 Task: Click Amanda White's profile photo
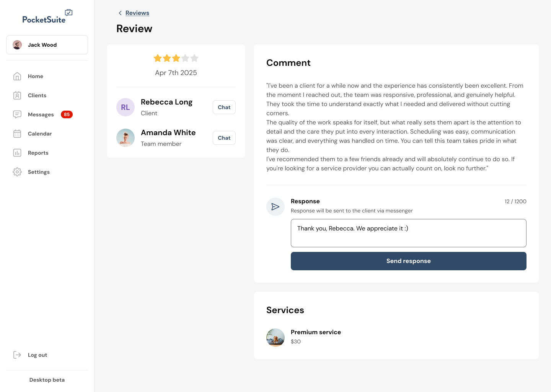click(x=126, y=138)
